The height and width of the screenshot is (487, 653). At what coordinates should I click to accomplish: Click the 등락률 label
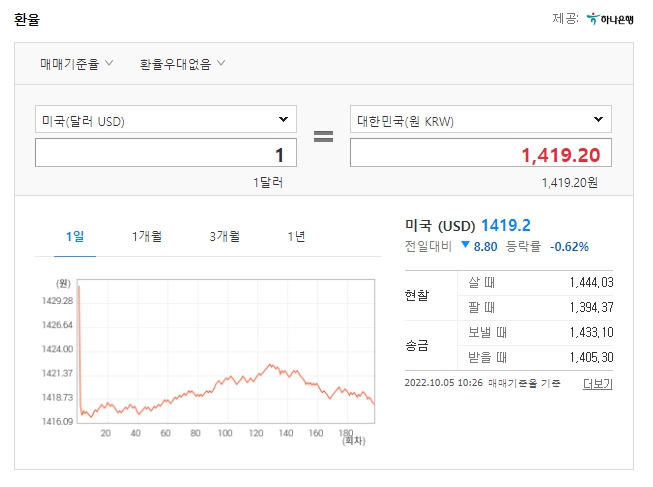click(523, 247)
